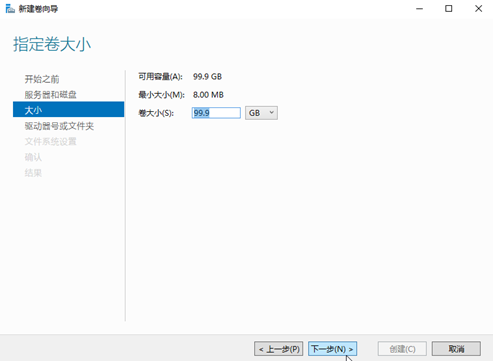Image resolution: width=493 pixels, height=361 pixels.
Task: Open the GB unit dropdown
Action: (261, 113)
